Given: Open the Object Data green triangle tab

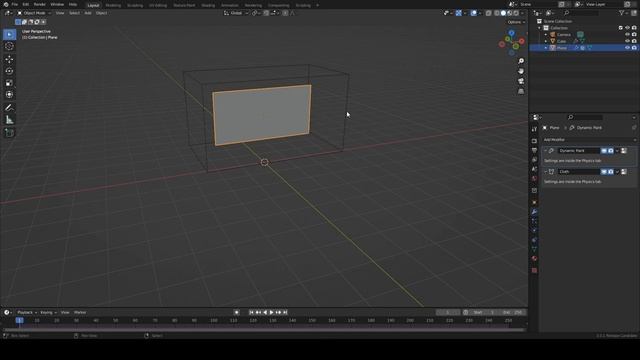Looking at the screenshot, I should point(534,249).
